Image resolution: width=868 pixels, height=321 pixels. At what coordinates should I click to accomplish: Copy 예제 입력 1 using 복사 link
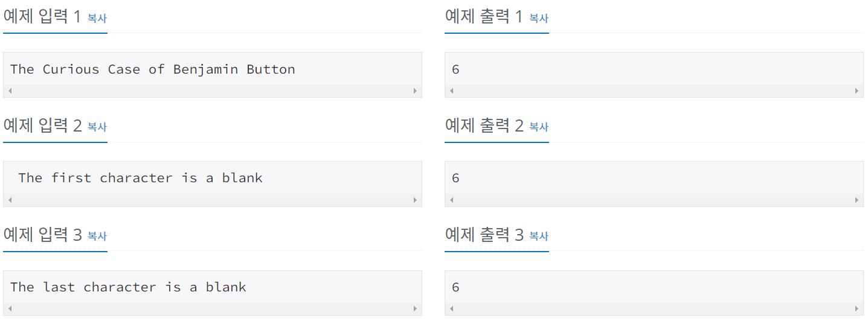97,18
